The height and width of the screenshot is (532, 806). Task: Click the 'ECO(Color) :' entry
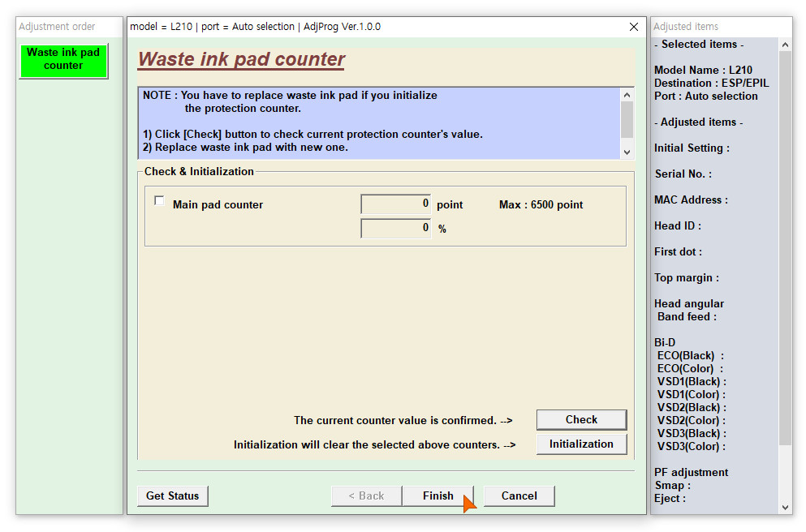[x=691, y=369]
